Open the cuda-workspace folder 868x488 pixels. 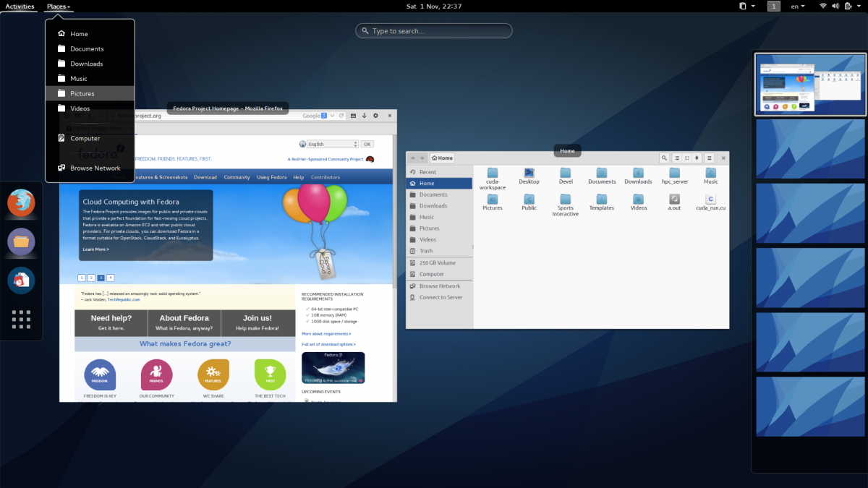click(x=493, y=178)
